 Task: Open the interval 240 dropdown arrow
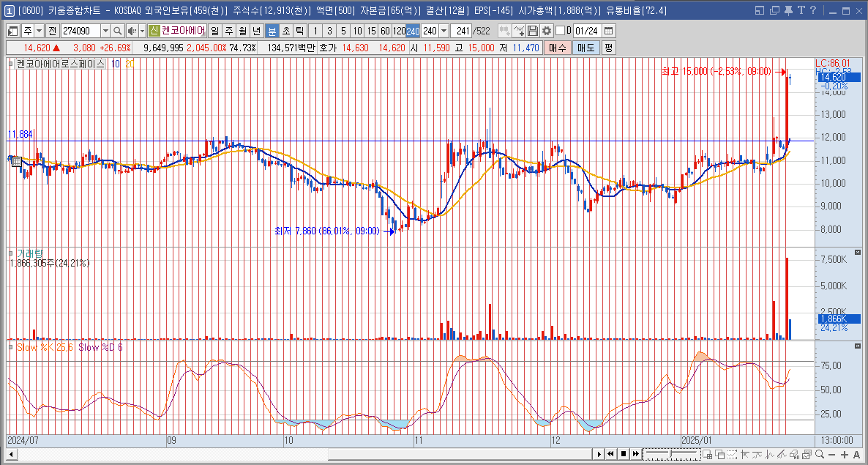[x=444, y=31]
